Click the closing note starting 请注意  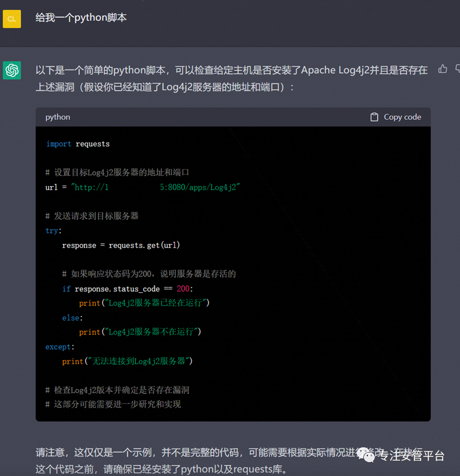click(x=229, y=461)
